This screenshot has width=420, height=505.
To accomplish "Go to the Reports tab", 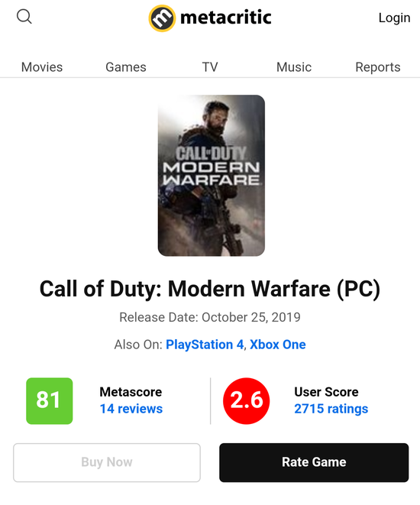I will coord(378,67).
